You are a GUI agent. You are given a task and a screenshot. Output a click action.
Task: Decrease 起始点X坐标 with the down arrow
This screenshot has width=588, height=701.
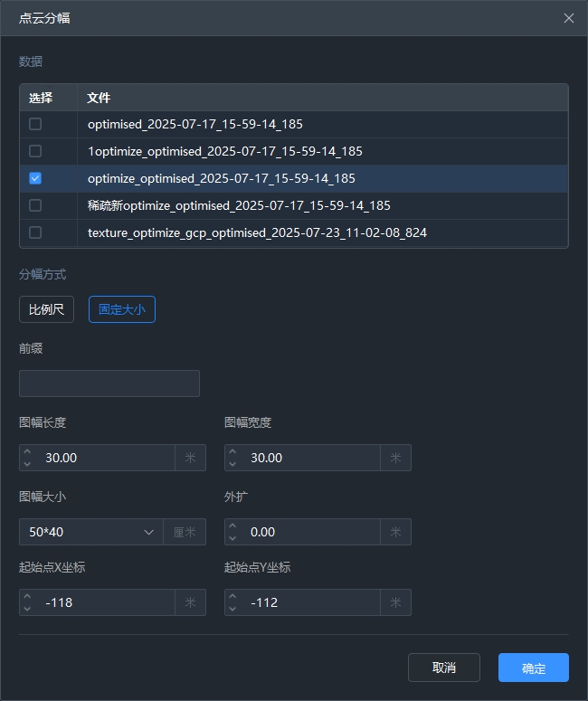click(x=27, y=609)
